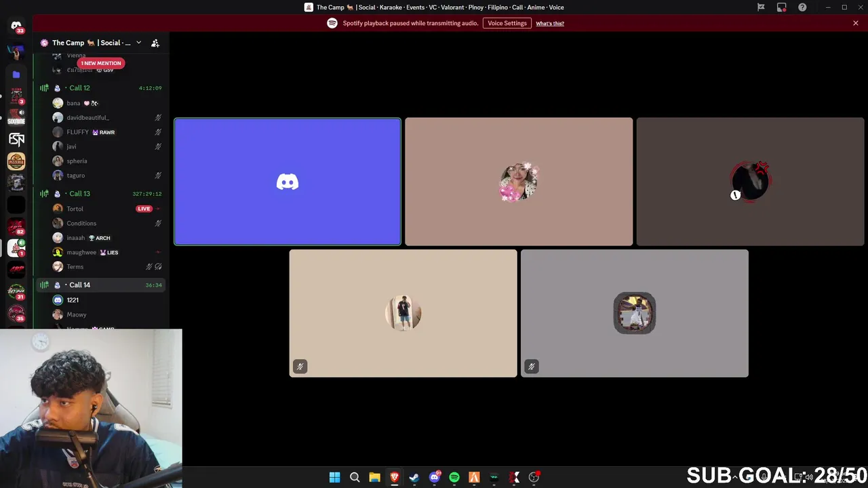Click the Spotify logo in the banner
Viewport: 868px width, 488px height.
pos(332,23)
